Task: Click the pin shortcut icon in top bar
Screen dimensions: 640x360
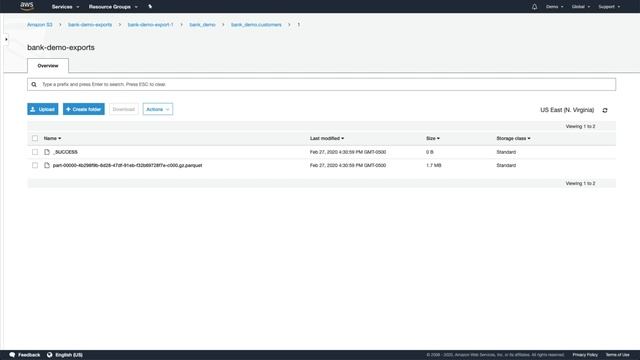Action: (150, 7)
